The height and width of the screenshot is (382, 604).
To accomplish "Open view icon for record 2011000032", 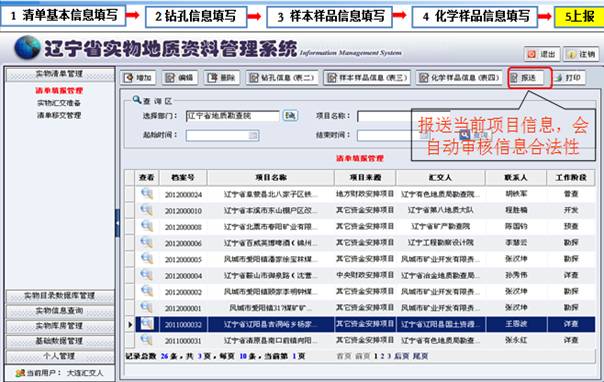I will coord(147,323).
